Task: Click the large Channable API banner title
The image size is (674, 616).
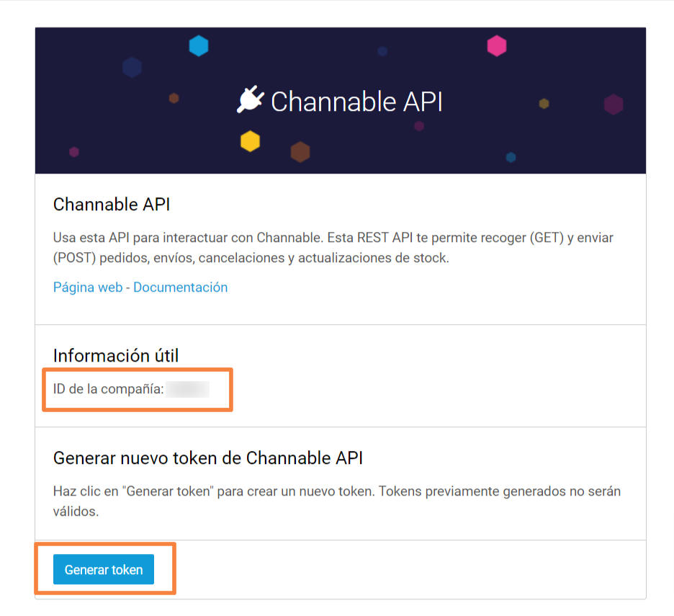Action: pyautogui.click(x=356, y=102)
